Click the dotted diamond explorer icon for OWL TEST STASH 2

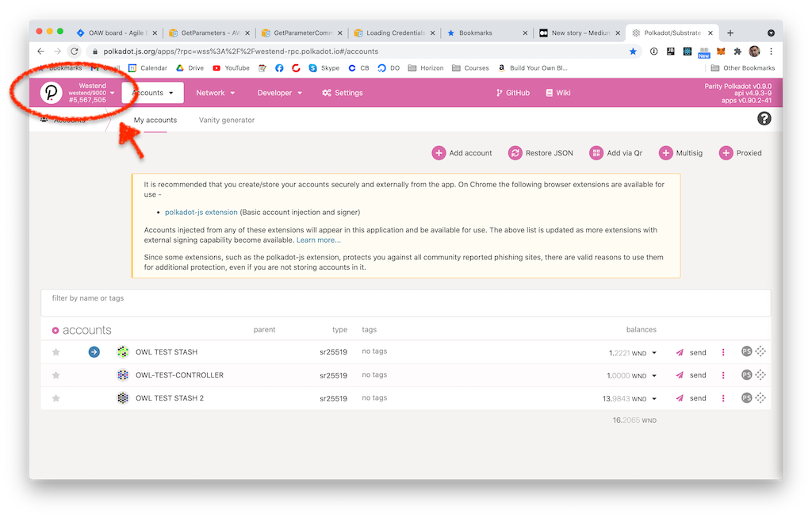(760, 398)
